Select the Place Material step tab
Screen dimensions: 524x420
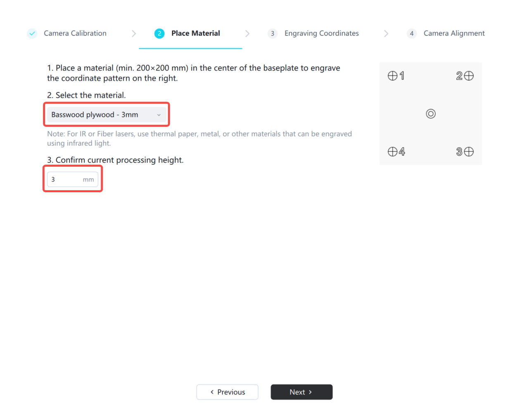coord(195,33)
